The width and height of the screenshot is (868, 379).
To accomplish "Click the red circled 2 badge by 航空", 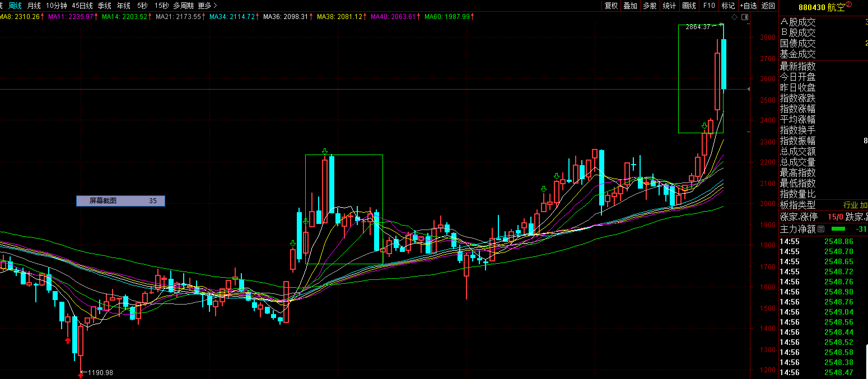I will coord(848,4).
